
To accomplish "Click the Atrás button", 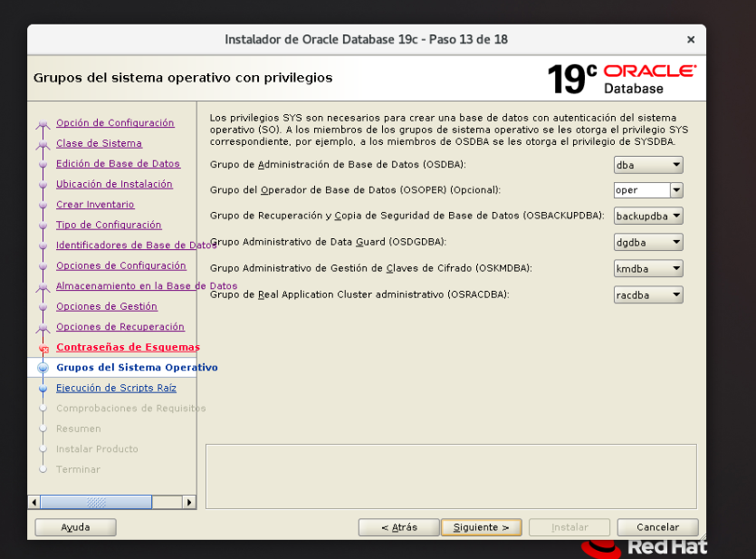I will 398,526.
